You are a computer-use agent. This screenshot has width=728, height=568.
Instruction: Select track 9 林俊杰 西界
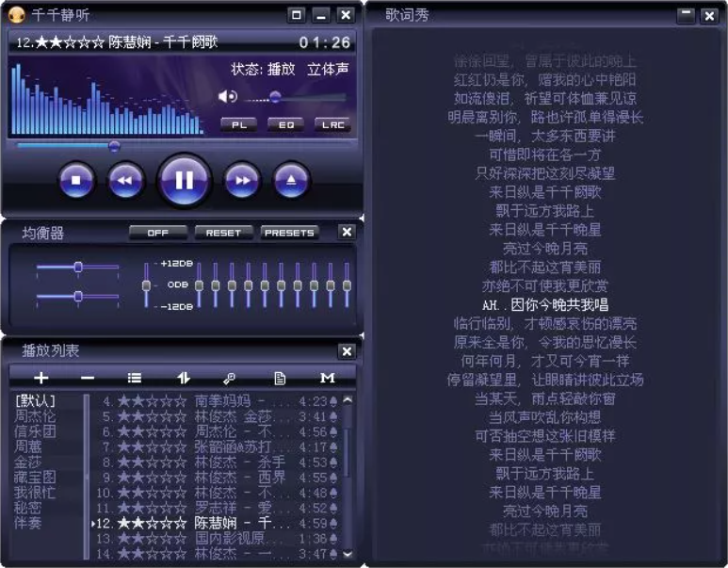click(217, 478)
